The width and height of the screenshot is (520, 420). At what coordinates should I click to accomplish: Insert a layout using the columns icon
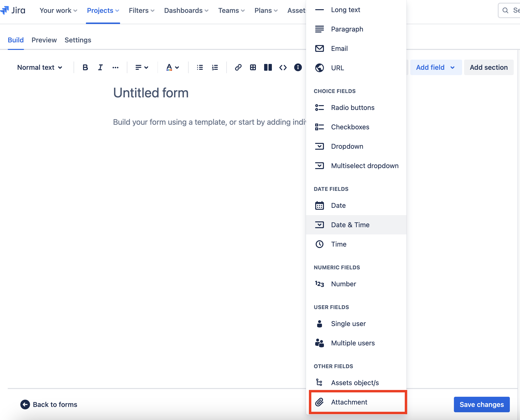click(x=268, y=67)
